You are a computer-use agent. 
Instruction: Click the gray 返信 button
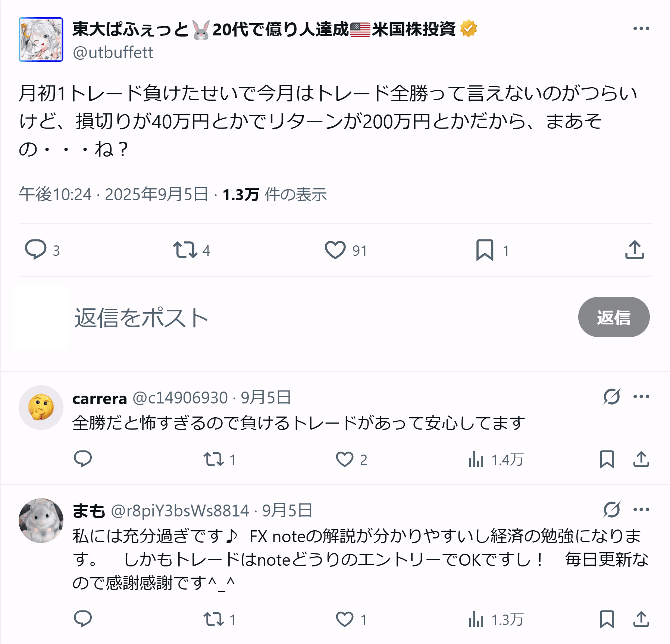[614, 317]
